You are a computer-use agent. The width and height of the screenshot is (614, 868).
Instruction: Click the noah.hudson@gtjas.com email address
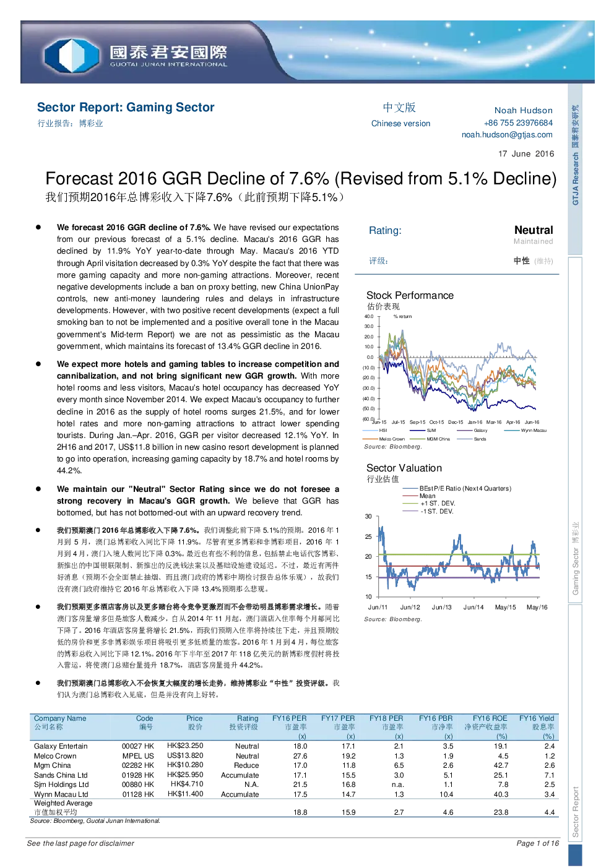point(507,134)
